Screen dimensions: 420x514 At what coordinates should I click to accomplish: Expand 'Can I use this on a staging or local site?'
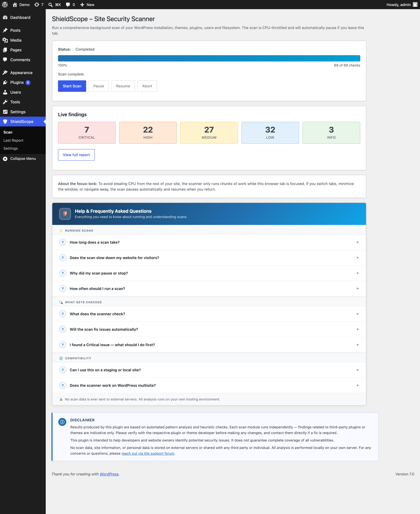[x=209, y=370]
